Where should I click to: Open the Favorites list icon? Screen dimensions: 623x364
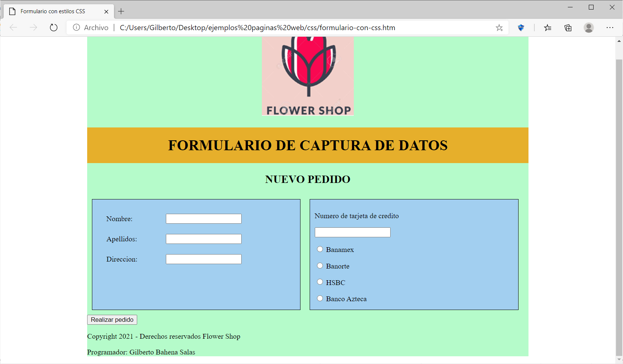click(548, 28)
